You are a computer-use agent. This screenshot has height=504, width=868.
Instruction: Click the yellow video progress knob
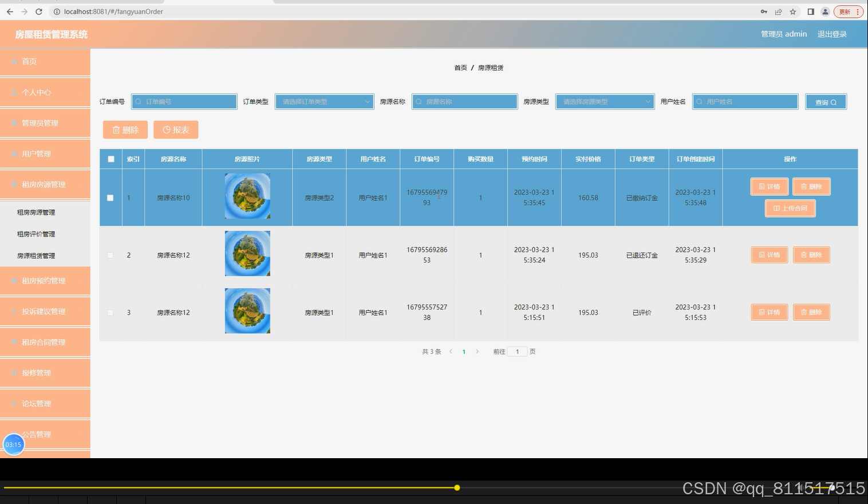tap(457, 488)
